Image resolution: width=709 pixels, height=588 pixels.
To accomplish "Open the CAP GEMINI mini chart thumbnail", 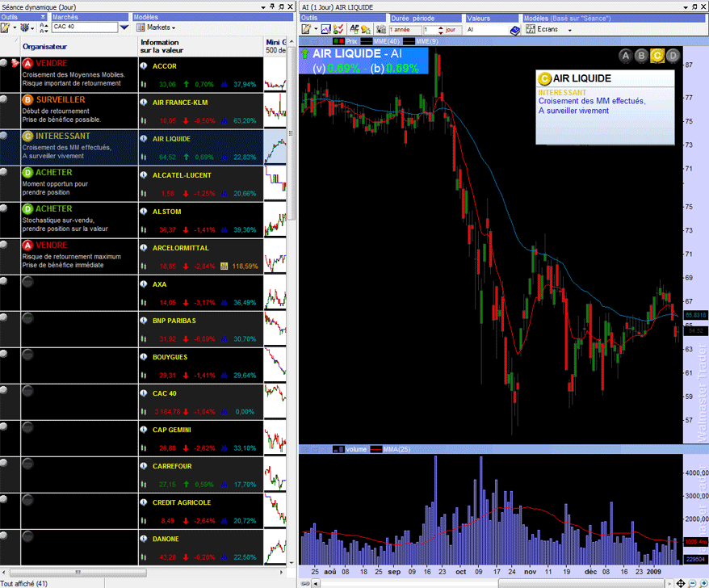I will 275,439.
